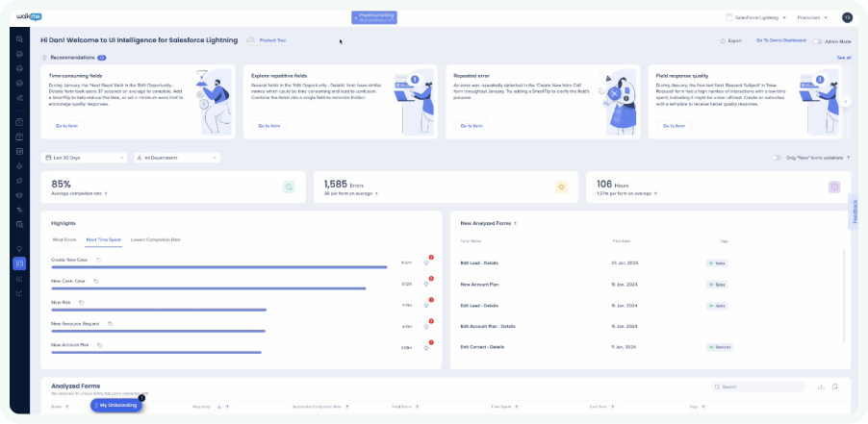Go to form from Time-consuming fields card
Screen dimensions: 868x424
(x=66, y=126)
